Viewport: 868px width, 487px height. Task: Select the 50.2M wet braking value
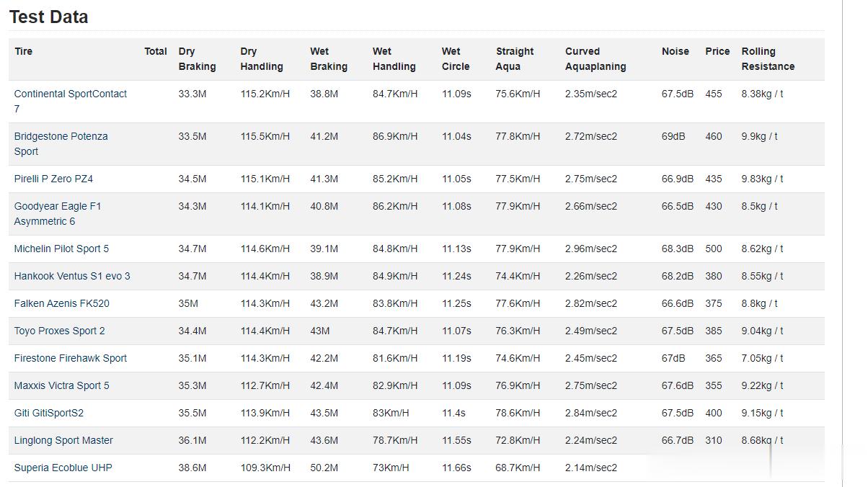click(324, 468)
